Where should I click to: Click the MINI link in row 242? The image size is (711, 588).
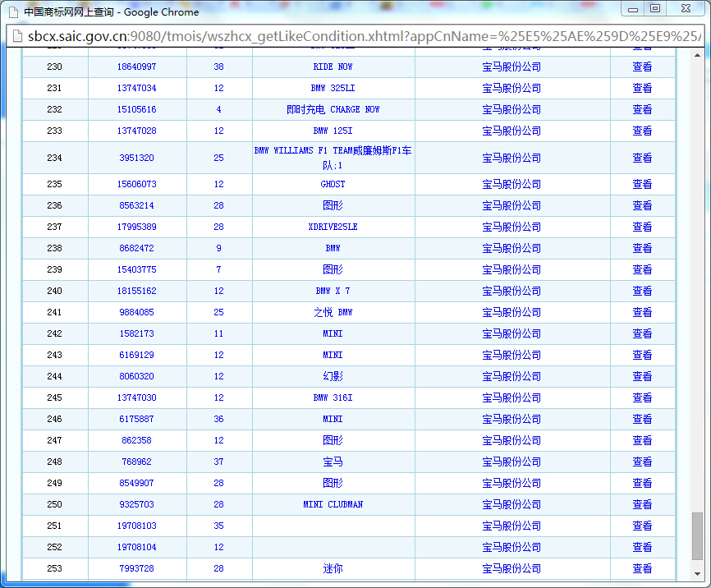[x=333, y=333]
